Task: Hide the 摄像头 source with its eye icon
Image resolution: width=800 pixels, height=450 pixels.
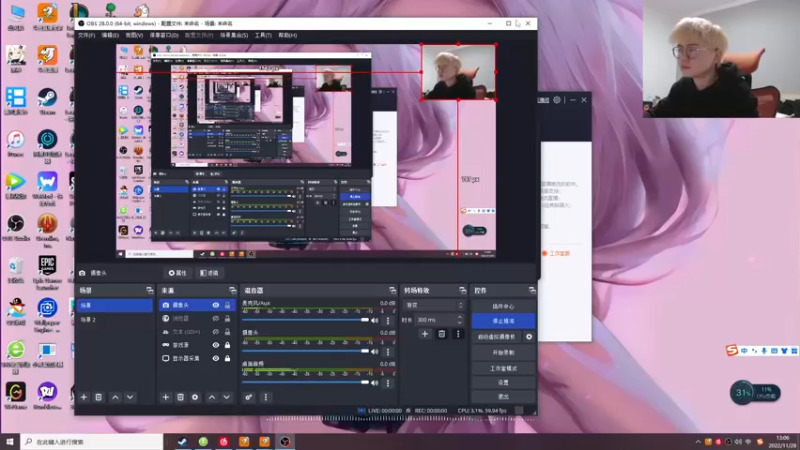Action: (216, 305)
